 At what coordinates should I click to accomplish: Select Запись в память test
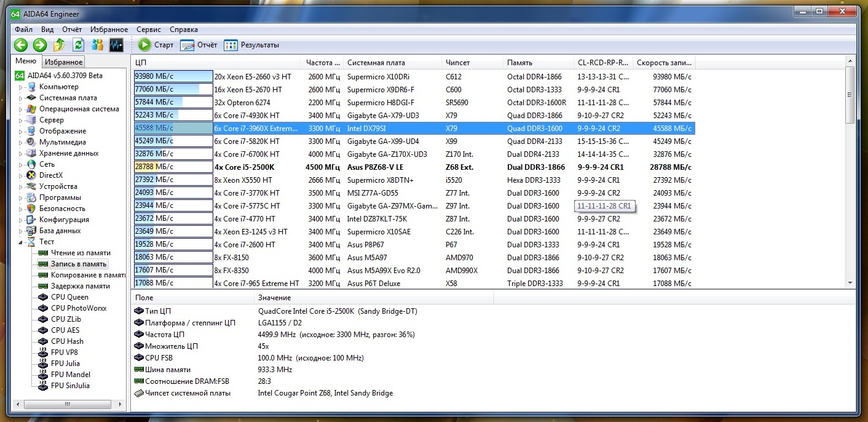[78, 264]
